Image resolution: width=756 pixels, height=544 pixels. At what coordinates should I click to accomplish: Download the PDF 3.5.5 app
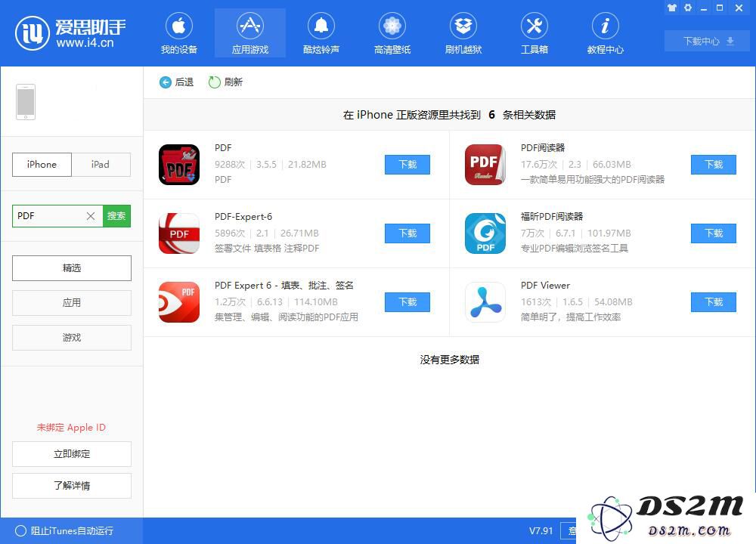(x=407, y=165)
